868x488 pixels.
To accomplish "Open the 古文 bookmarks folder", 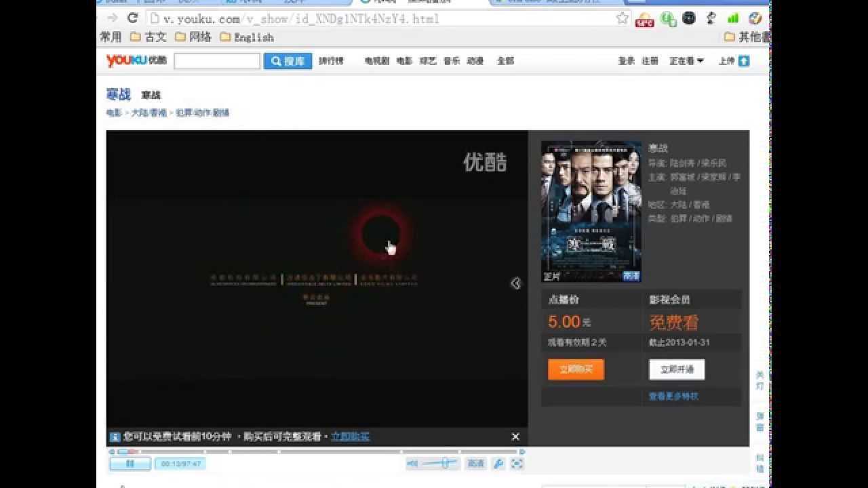I will [x=149, y=37].
